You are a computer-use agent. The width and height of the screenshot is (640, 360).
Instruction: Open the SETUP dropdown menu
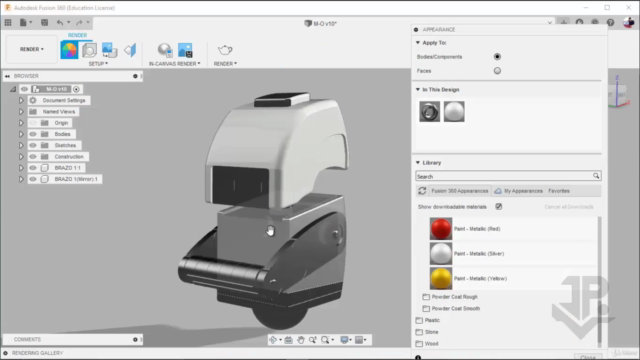98,64
